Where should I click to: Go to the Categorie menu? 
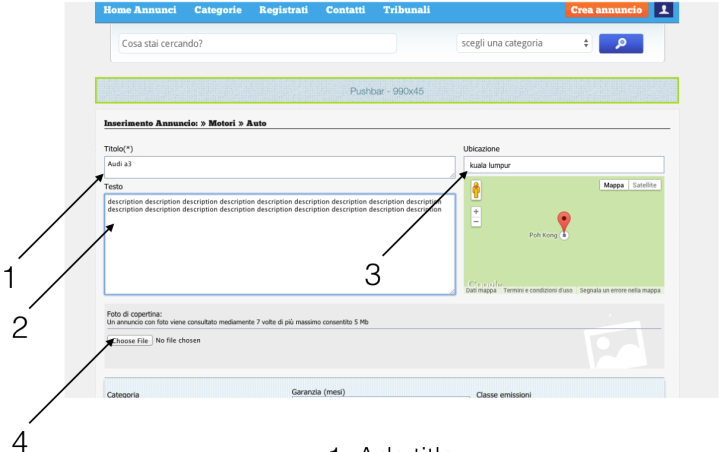point(217,10)
